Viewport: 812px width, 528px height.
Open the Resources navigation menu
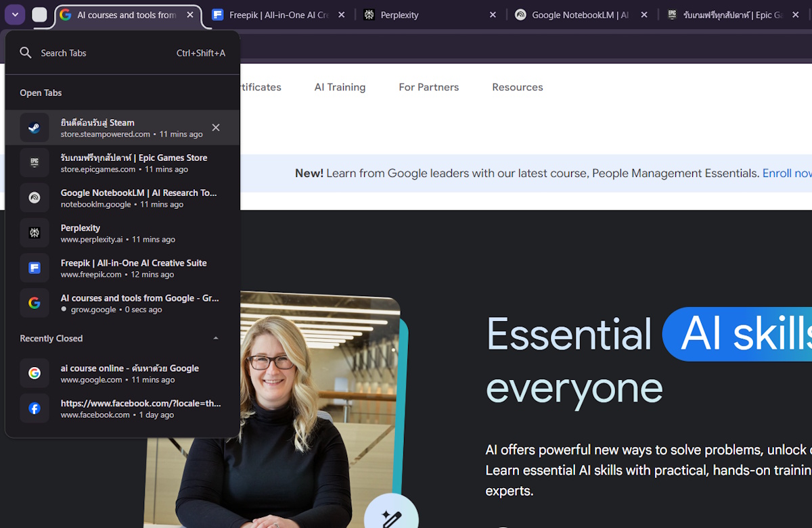pos(517,87)
